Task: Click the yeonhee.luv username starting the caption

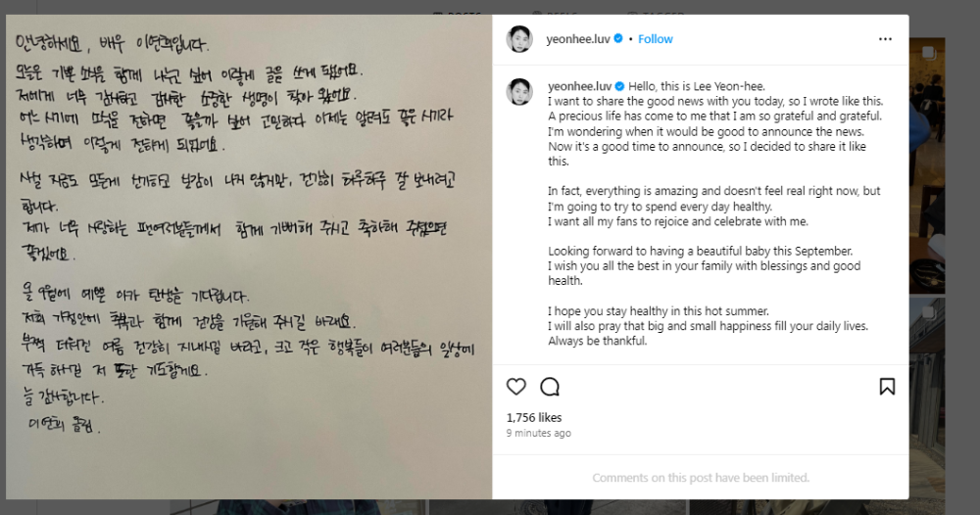Action: click(580, 86)
